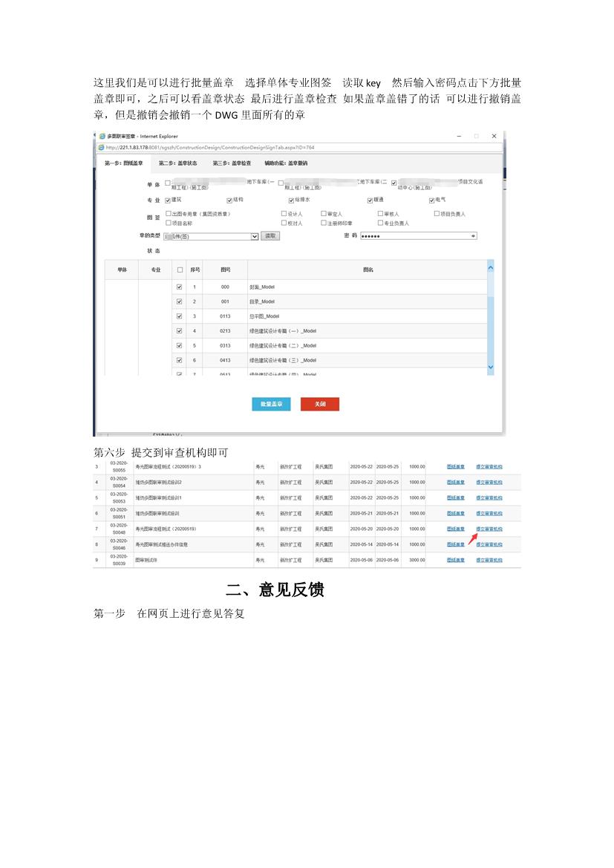The height and width of the screenshot is (868, 614).
Task: Click the red 关闭 button
Action: [x=320, y=404]
